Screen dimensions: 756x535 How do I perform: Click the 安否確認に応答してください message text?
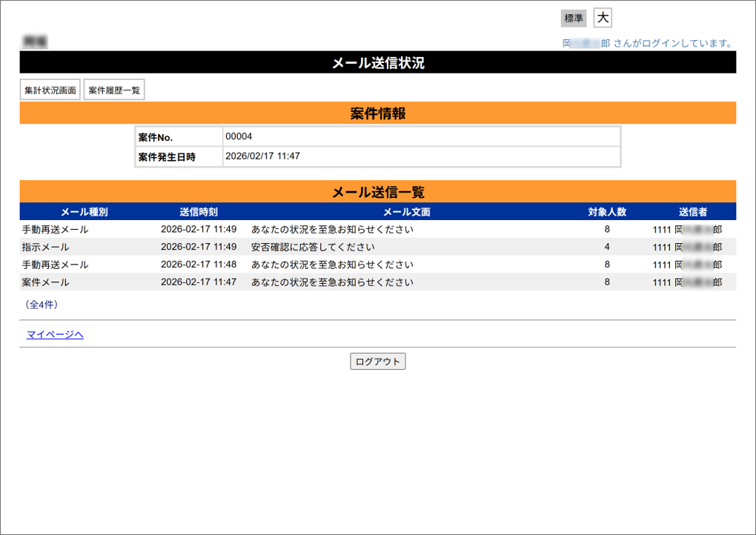point(313,247)
